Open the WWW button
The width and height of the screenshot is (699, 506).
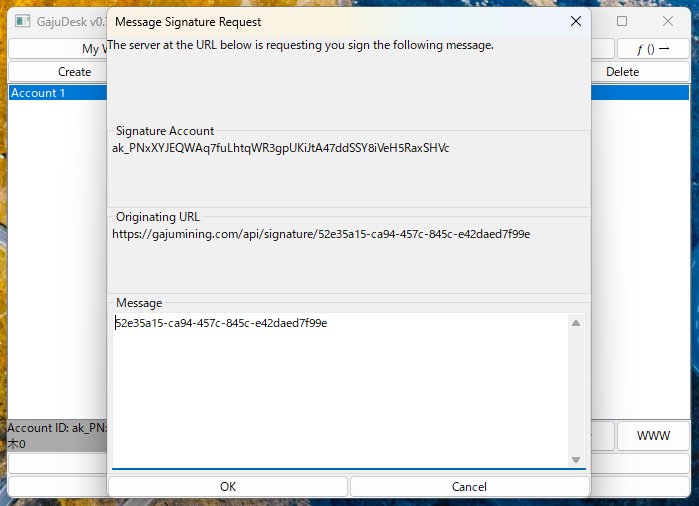coord(653,436)
